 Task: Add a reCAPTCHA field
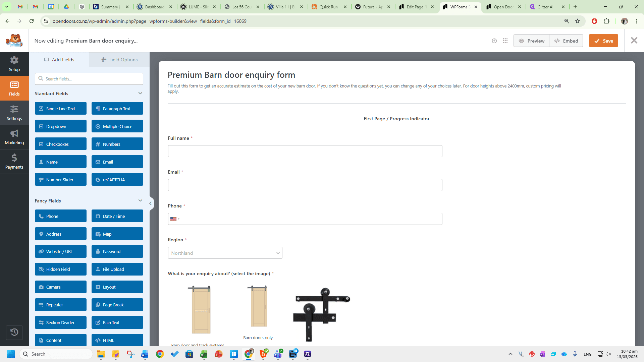pos(117,180)
